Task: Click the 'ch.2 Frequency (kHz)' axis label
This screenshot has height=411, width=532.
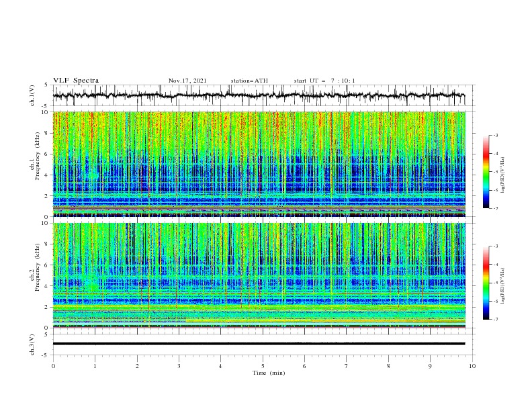Action: 35,267
